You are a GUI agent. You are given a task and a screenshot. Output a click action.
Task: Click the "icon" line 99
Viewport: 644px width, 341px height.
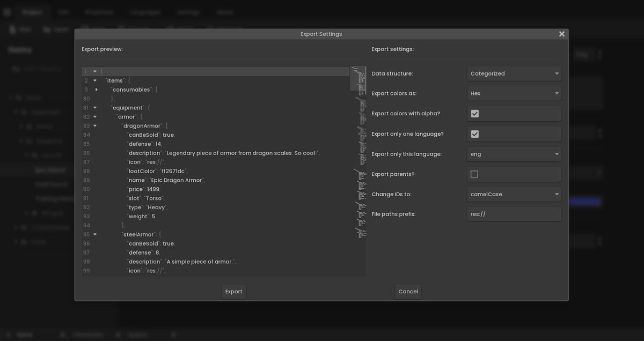pyautogui.click(x=147, y=271)
